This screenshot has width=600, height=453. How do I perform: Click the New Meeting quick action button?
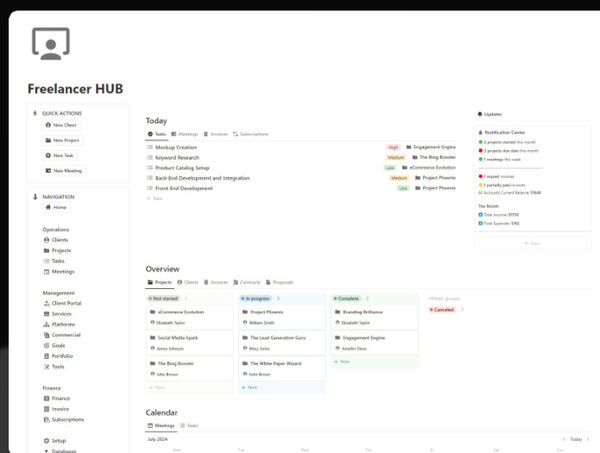point(64,171)
